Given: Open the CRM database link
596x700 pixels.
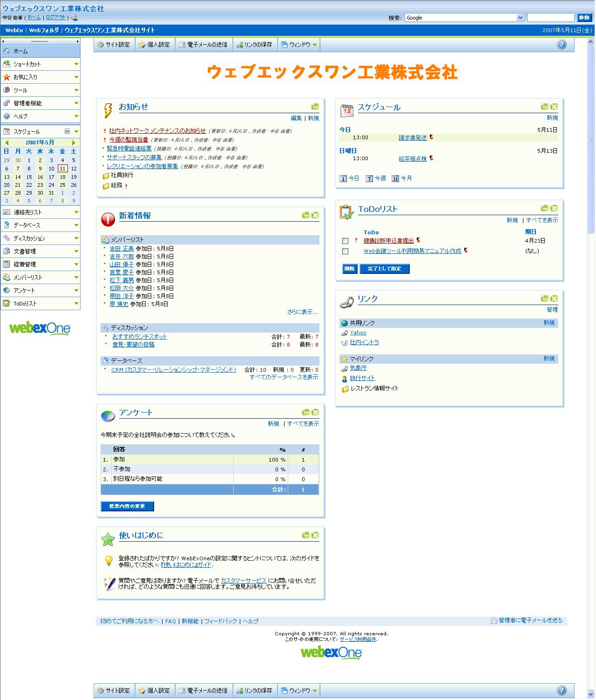Looking at the screenshot, I should tap(174, 370).
